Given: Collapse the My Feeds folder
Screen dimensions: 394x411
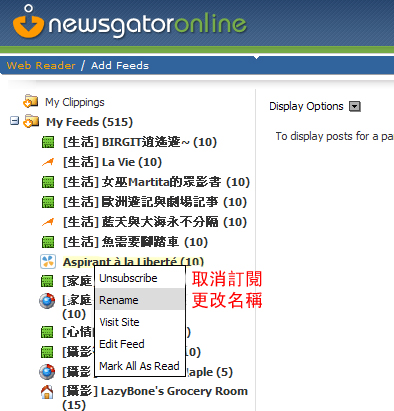Looking at the screenshot, I should tap(14, 121).
